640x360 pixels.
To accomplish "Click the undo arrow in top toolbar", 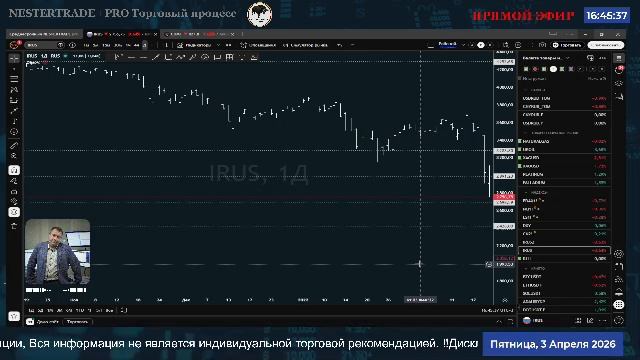I will (340, 45).
